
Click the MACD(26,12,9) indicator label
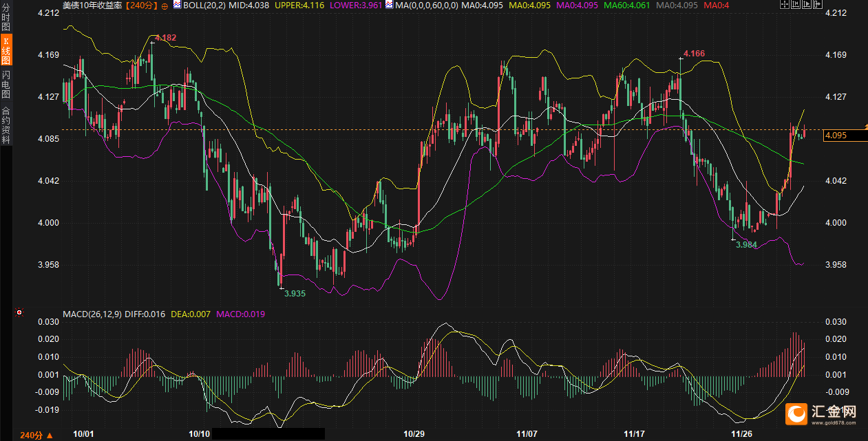click(x=92, y=314)
